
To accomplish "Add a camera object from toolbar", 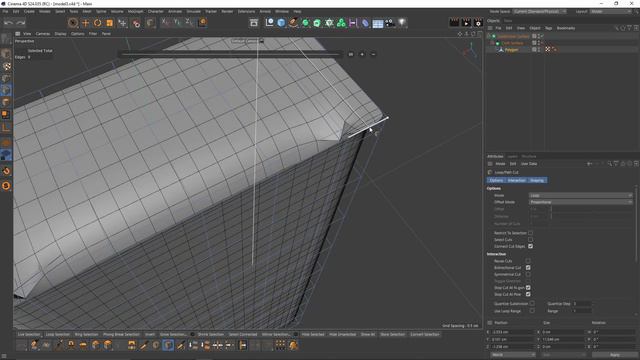I will point(390,23).
